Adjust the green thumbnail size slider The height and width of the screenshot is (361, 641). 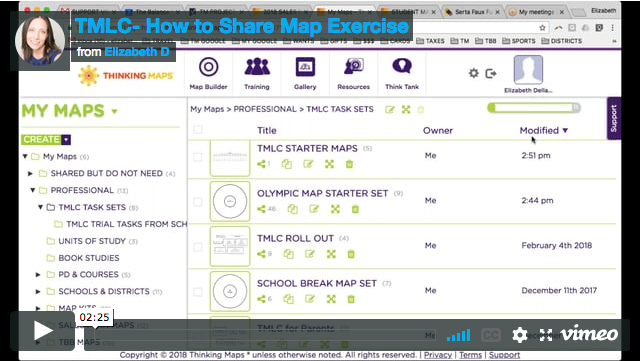point(533,108)
